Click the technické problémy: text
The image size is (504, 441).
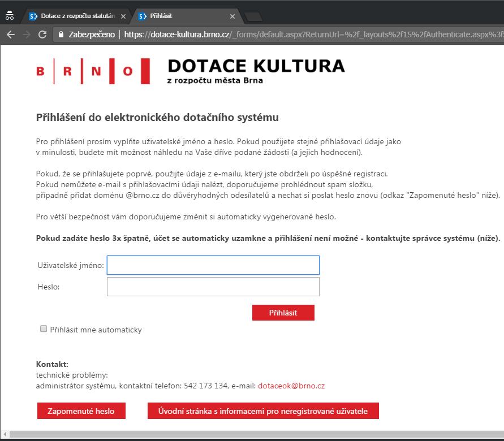(x=72, y=375)
